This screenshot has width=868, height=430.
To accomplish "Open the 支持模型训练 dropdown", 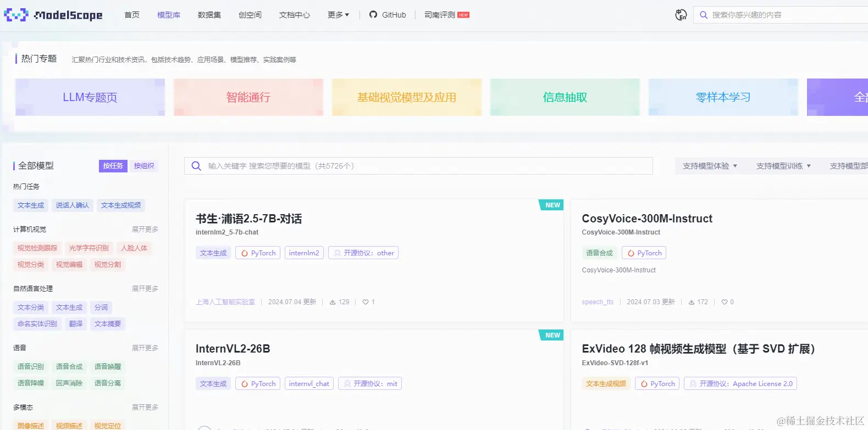I will click(783, 166).
